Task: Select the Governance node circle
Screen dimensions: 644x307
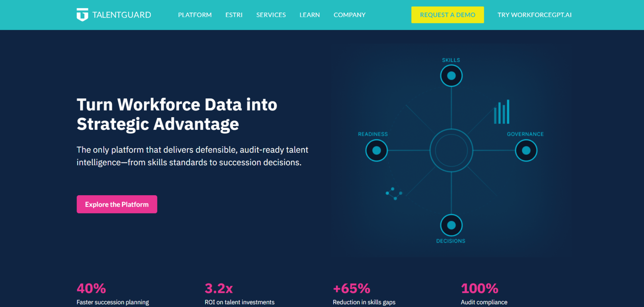Action: click(x=526, y=150)
